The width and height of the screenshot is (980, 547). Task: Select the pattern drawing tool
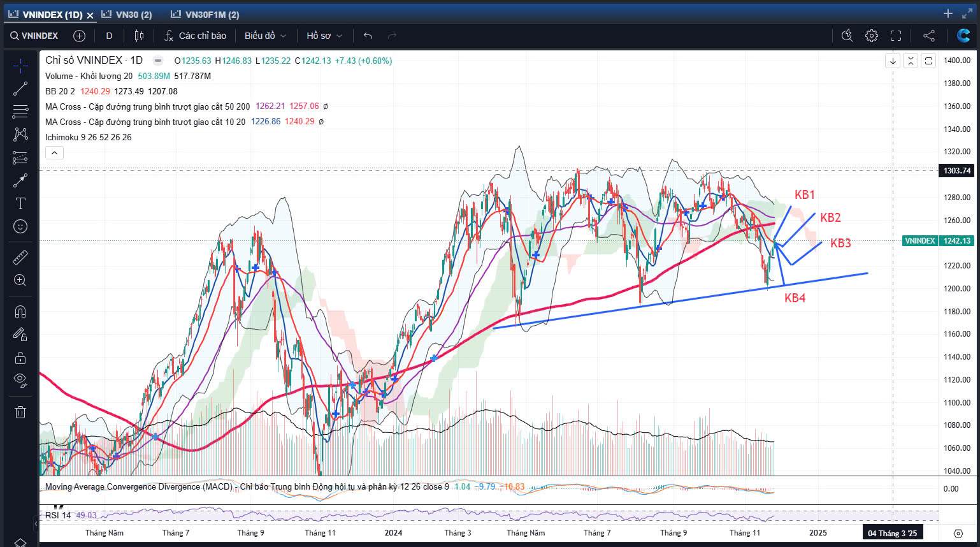pos(20,134)
